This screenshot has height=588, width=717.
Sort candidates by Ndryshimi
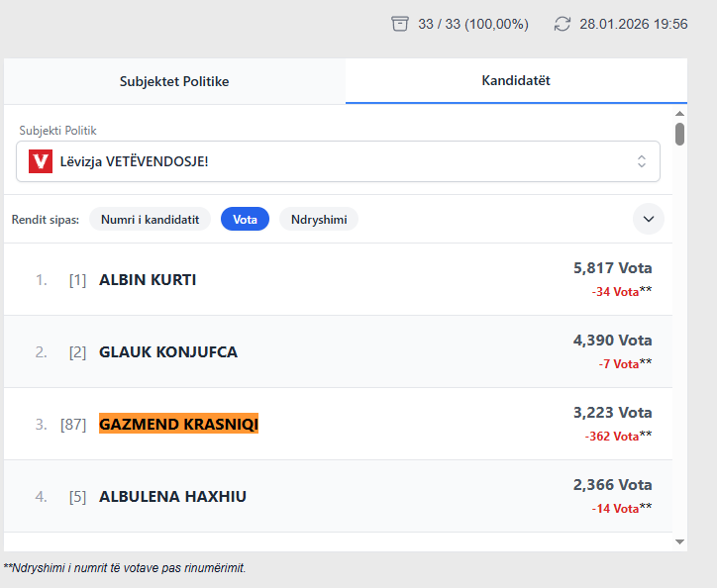point(318,220)
